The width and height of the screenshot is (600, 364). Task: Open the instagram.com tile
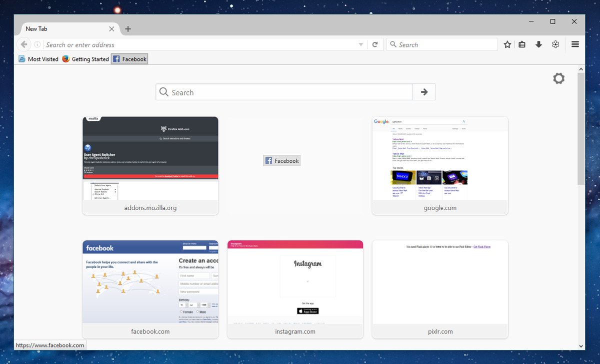(295, 289)
